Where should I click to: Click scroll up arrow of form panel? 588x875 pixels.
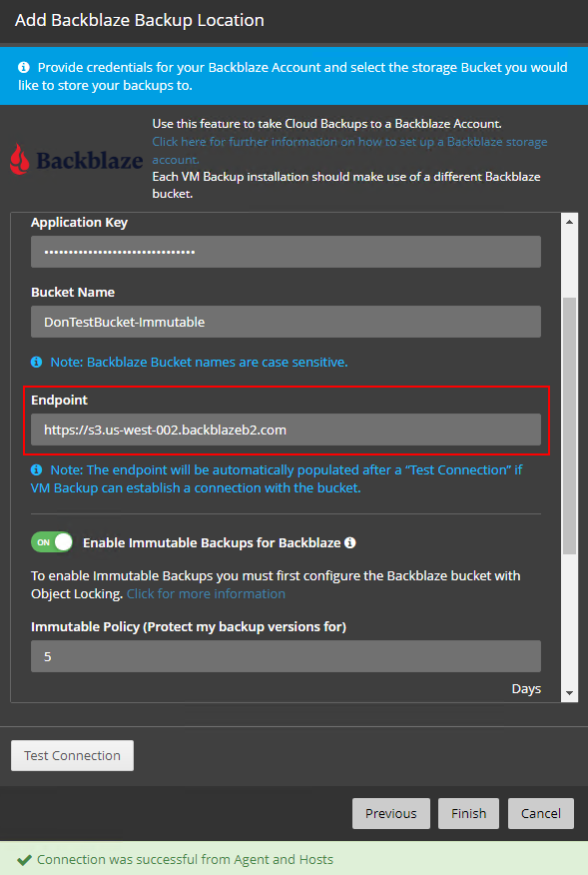[569, 222]
